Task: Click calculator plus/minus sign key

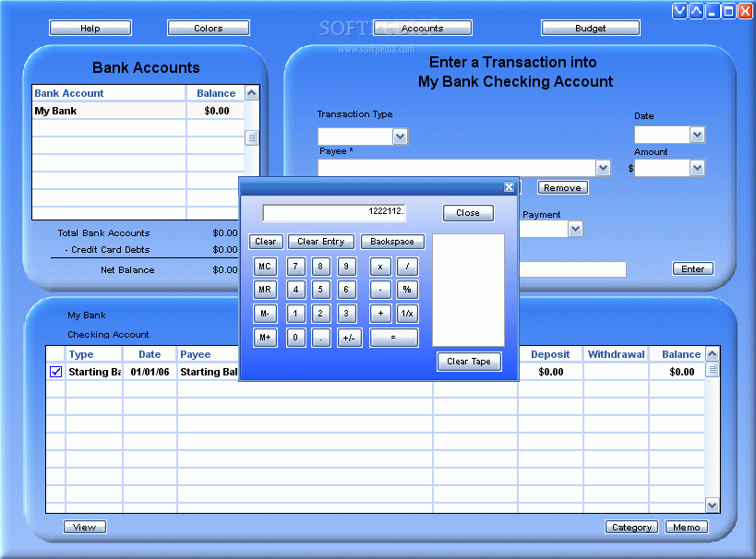Action: click(x=349, y=338)
